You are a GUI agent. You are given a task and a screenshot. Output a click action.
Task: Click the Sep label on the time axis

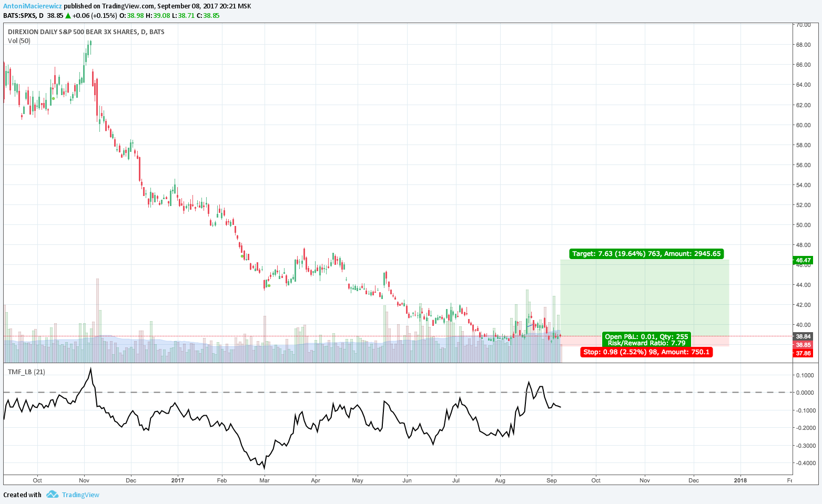tap(552, 480)
